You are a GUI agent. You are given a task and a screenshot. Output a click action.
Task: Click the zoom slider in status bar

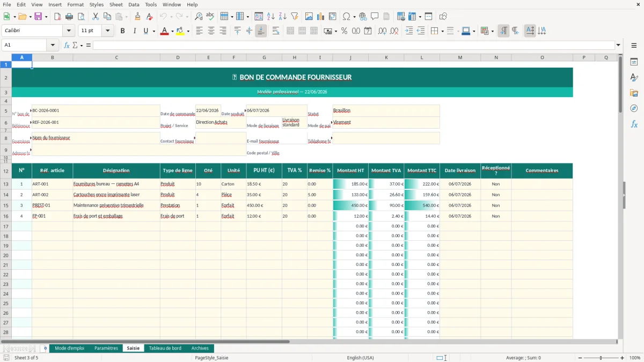pyautogui.click(x=601, y=358)
